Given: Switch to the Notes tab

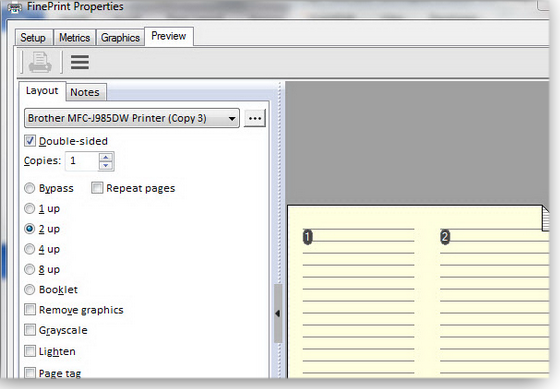Looking at the screenshot, I should tap(85, 92).
